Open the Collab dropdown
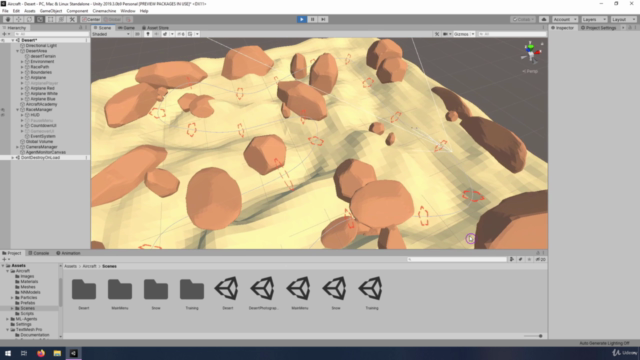 (523, 19)
